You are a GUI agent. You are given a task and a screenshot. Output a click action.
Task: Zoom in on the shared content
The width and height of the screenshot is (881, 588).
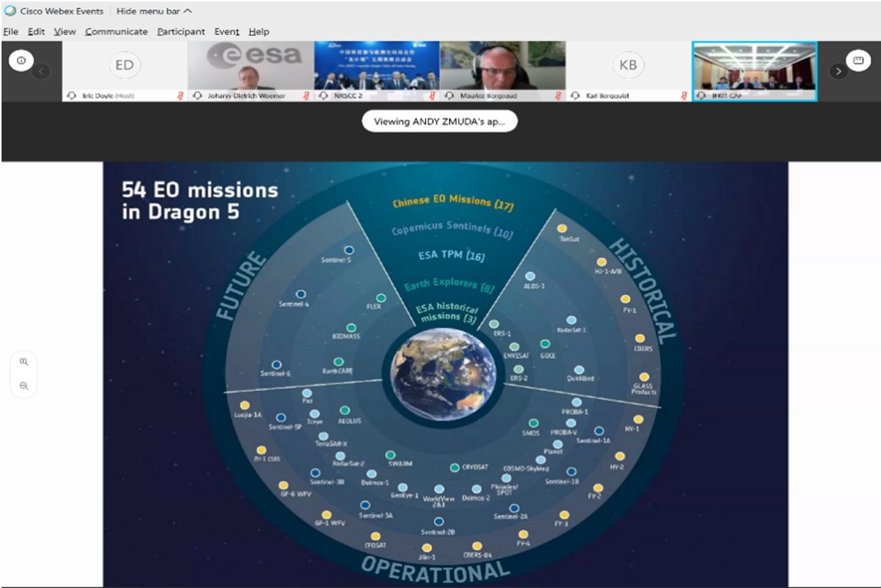(x=25, y=361)
